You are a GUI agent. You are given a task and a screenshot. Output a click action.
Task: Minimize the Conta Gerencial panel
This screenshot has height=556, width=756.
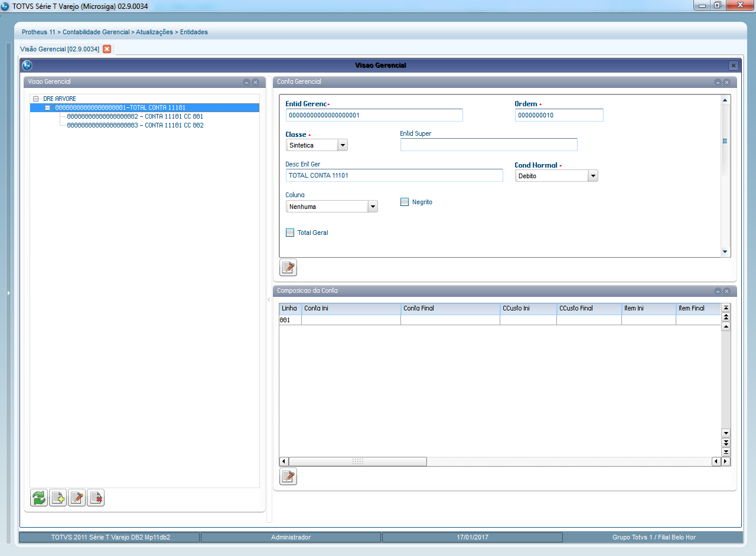[x=718, y=82]
